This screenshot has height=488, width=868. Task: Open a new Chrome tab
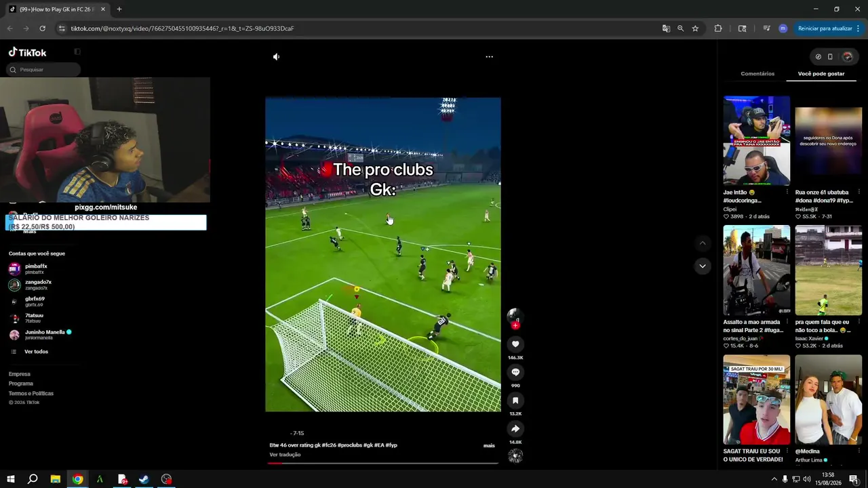coord(119,9)
